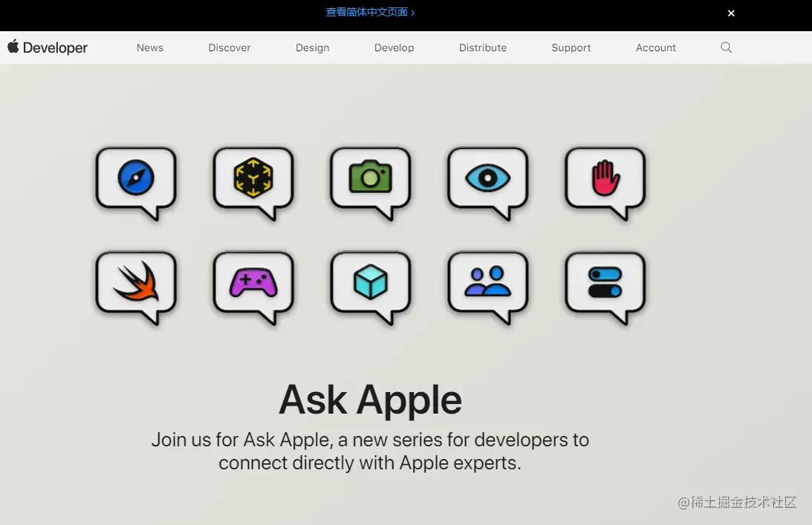Viewport: 812px width, 525px height.
Task: Select the red hand speech bubble icon
Action: point(605,183)
